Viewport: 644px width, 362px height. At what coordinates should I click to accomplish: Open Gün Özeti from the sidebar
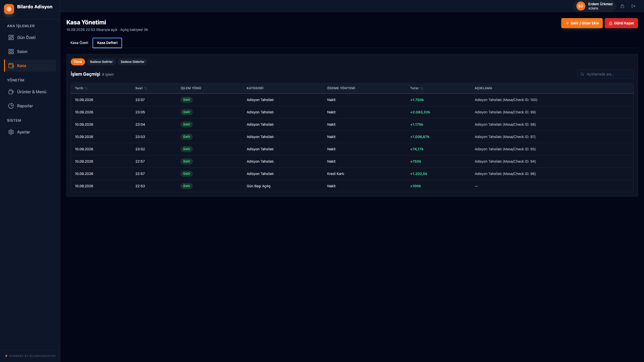click(30, 37)
